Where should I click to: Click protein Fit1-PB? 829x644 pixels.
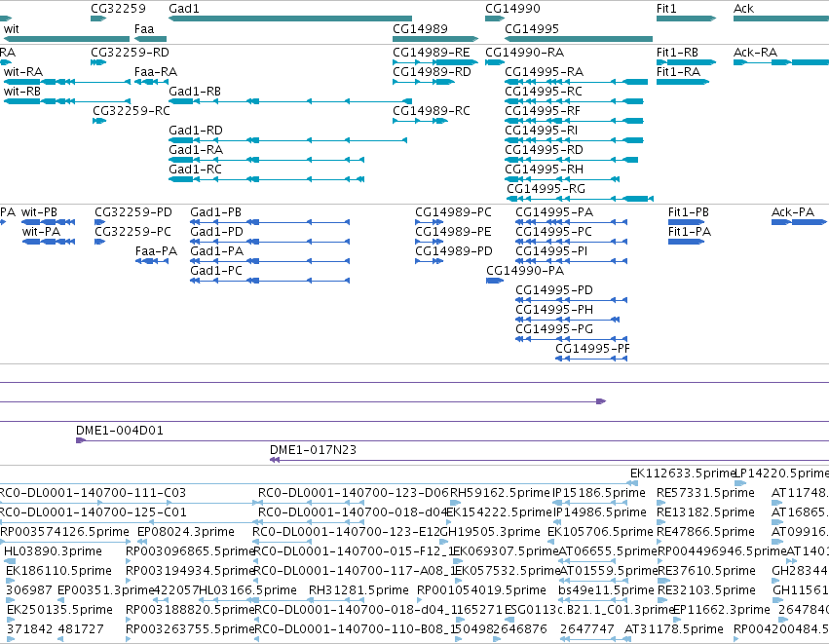[689, 212]
